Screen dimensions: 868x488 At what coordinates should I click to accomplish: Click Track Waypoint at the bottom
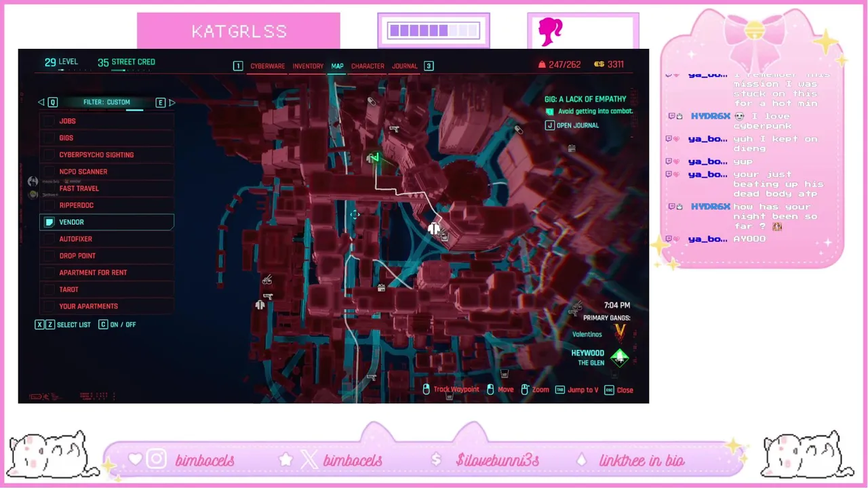tap(450, 390)
